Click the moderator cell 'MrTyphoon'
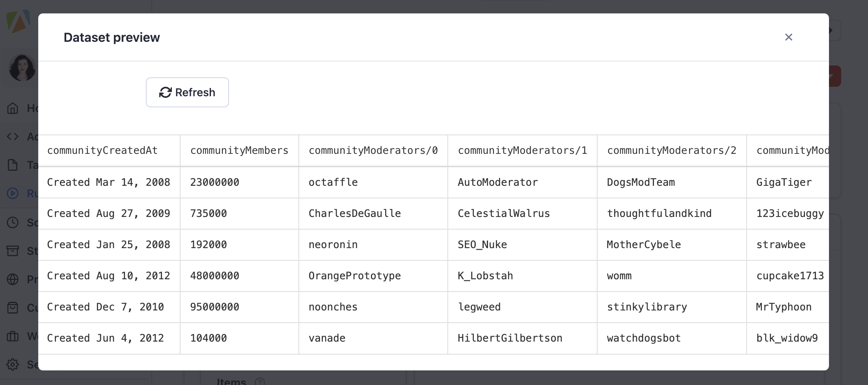 788,307
